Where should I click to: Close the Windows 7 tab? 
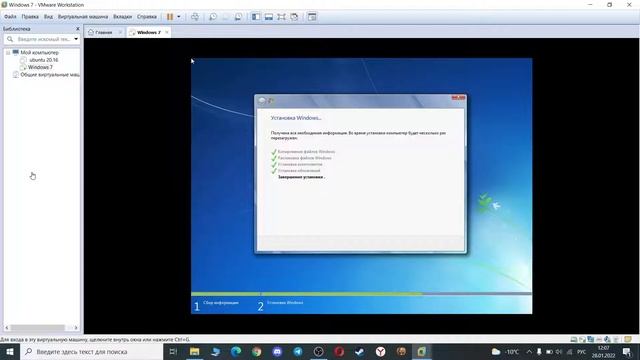coord(167,32)
